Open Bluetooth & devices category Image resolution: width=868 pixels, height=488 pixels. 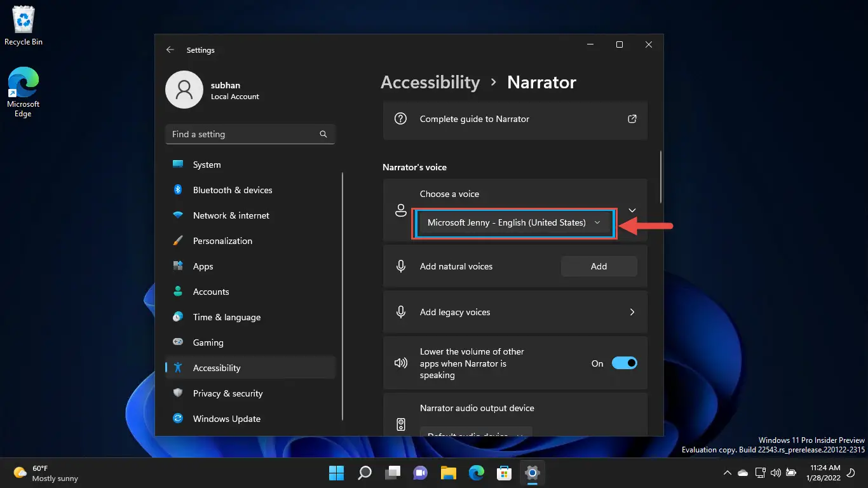point(250,190)
